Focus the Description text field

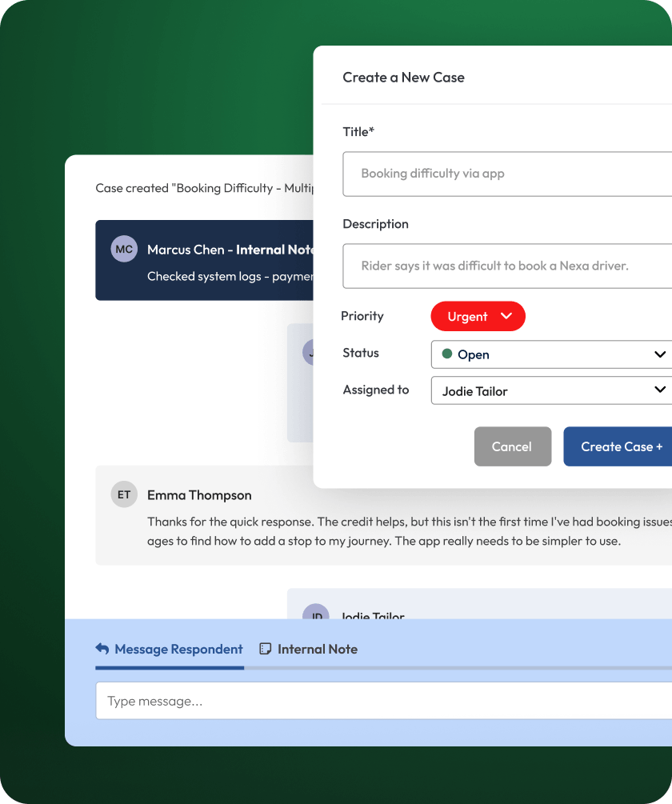(x=509, y=266)
